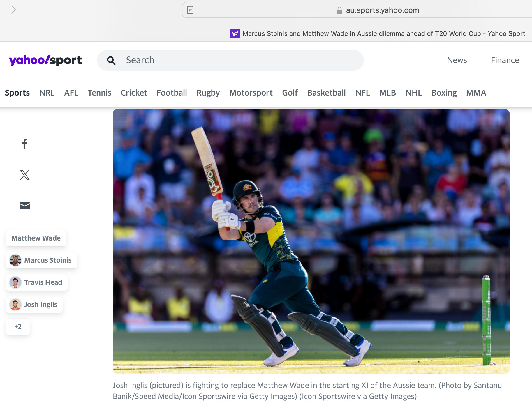
Task: Open the Yahoo Sport logo homepage
Action: coord(45,60)
